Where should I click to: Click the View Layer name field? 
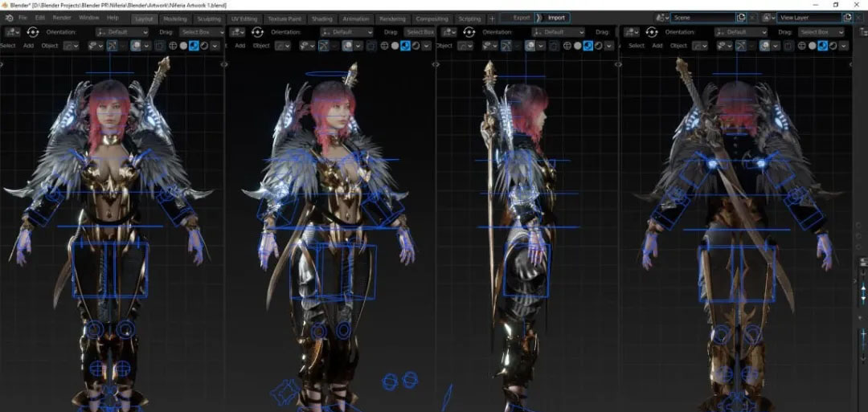click(809, 18)
